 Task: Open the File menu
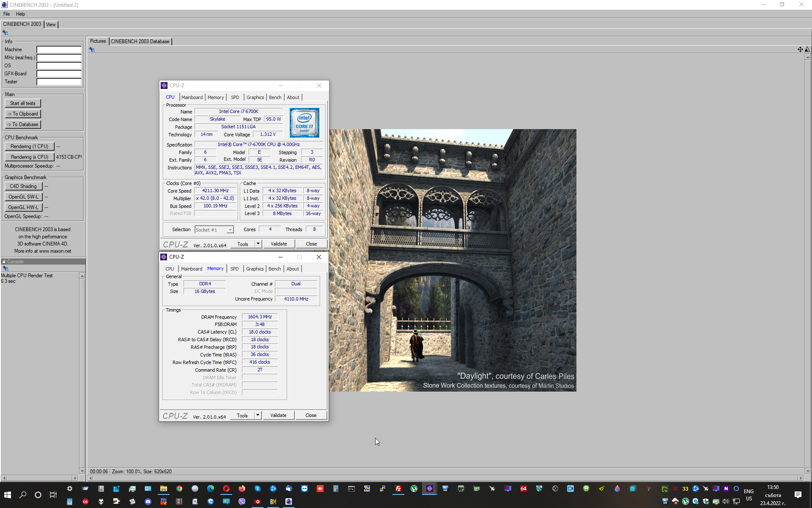pos(7,14)
